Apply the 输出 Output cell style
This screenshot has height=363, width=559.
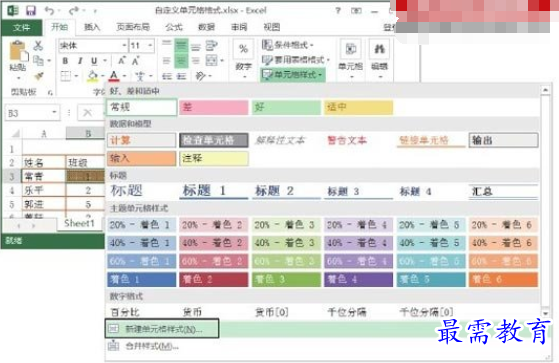tap(503, 140)
